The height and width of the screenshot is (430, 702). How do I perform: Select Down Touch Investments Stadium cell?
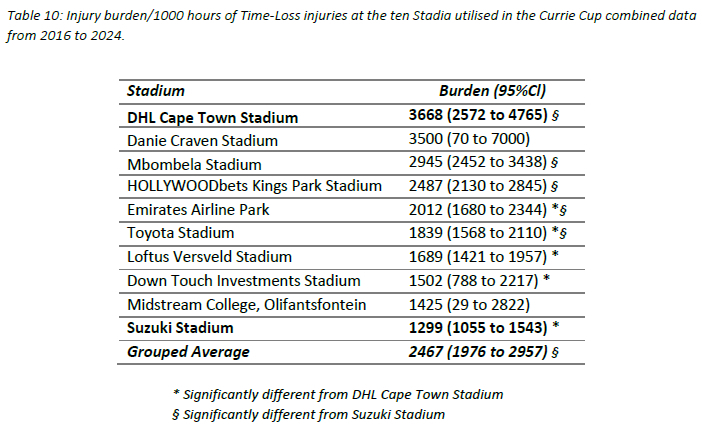tap(244, 280)
